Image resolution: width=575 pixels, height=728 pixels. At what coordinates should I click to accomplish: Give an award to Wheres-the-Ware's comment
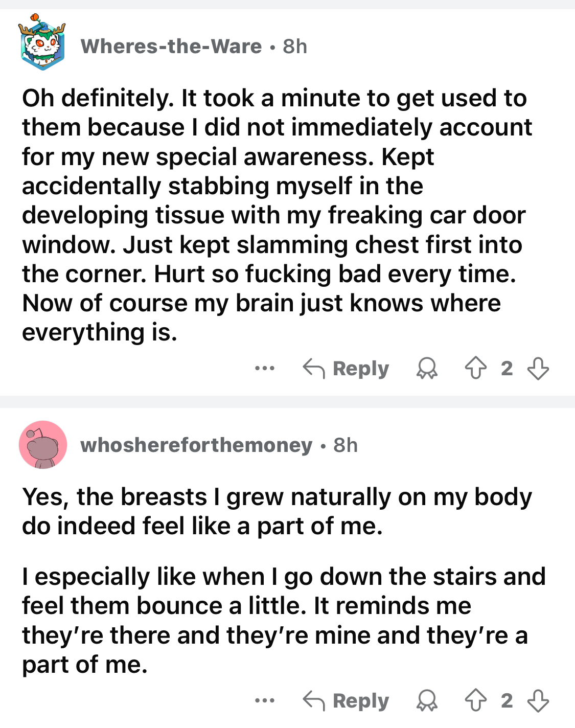427,368
